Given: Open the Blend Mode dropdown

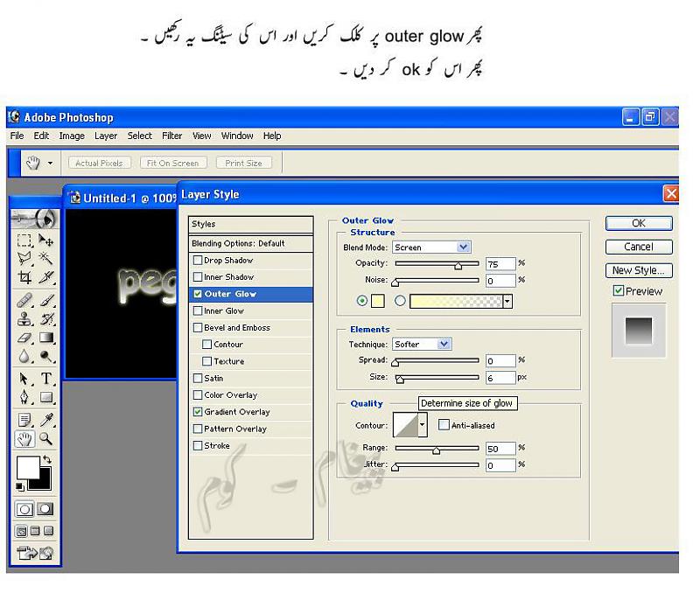Looking at the screenshot, I should pyautogui.click(x=464, y=248).
